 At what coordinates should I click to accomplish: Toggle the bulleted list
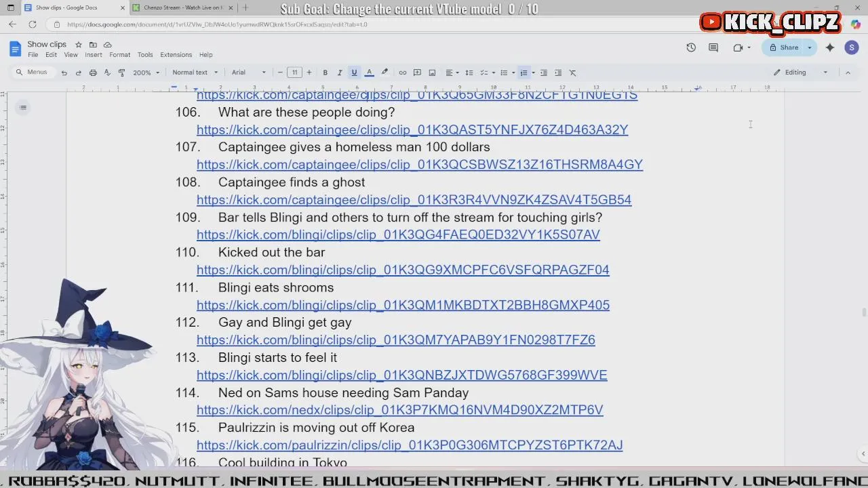[x=503, y=73]
